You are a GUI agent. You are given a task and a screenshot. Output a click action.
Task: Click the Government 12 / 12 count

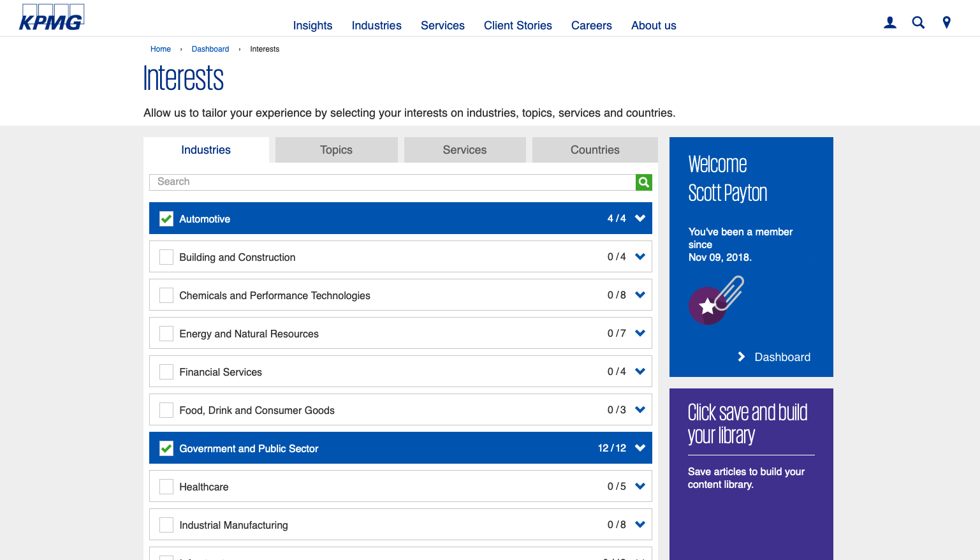point(612,448)
